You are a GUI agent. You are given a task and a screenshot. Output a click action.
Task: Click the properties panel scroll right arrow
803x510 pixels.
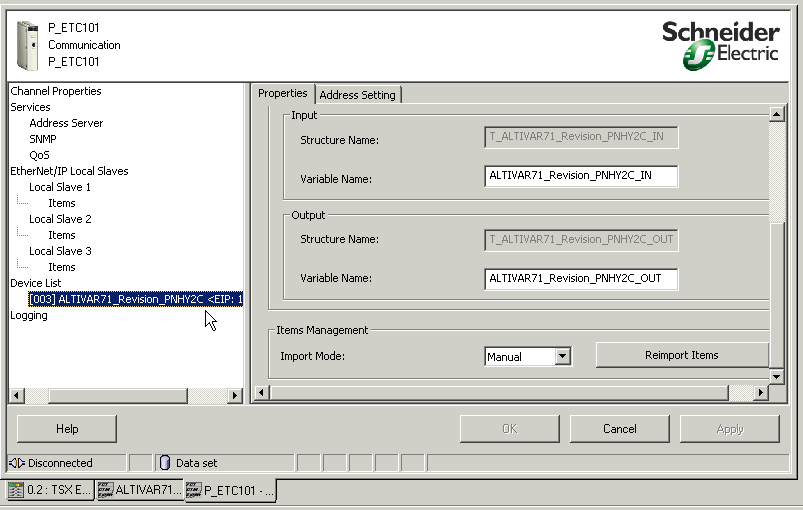tap(760, 393)
